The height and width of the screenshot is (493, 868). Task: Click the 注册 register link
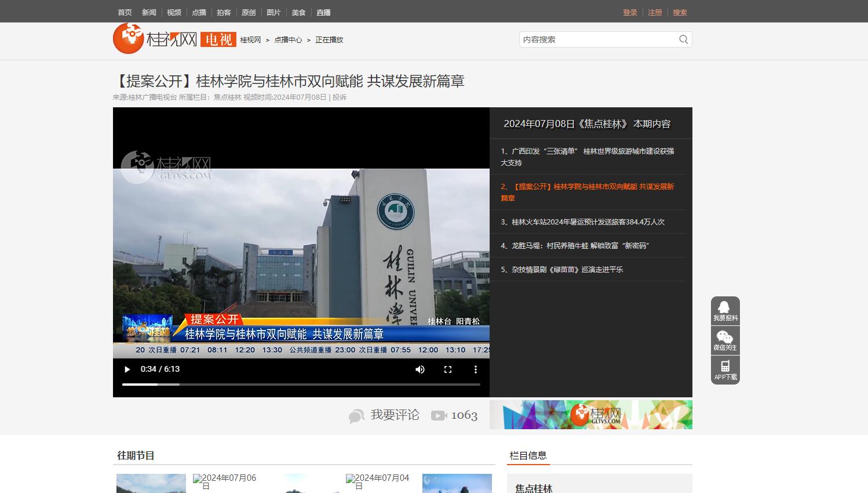pos(655,12)
